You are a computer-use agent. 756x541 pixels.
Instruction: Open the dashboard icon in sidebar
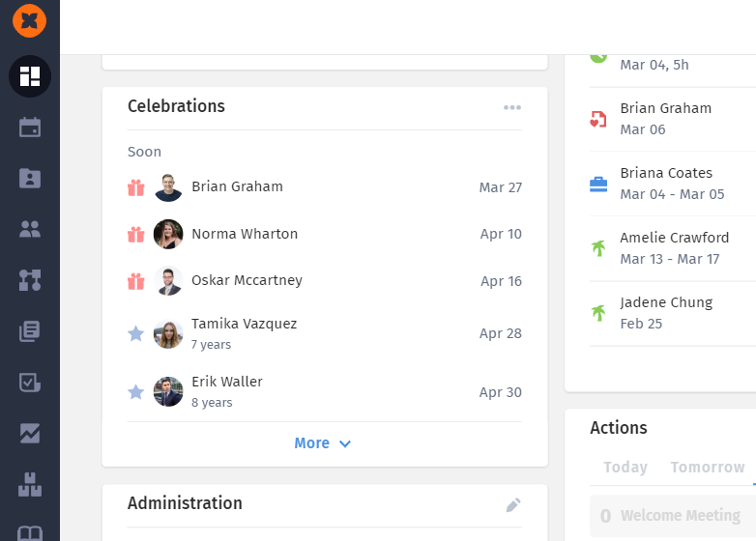click(x=30, y=76)
